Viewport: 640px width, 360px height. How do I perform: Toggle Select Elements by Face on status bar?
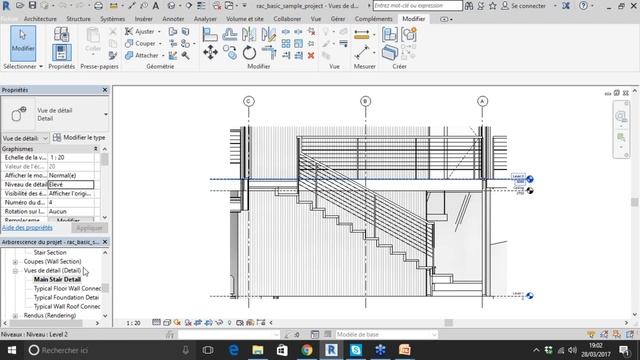630,334
